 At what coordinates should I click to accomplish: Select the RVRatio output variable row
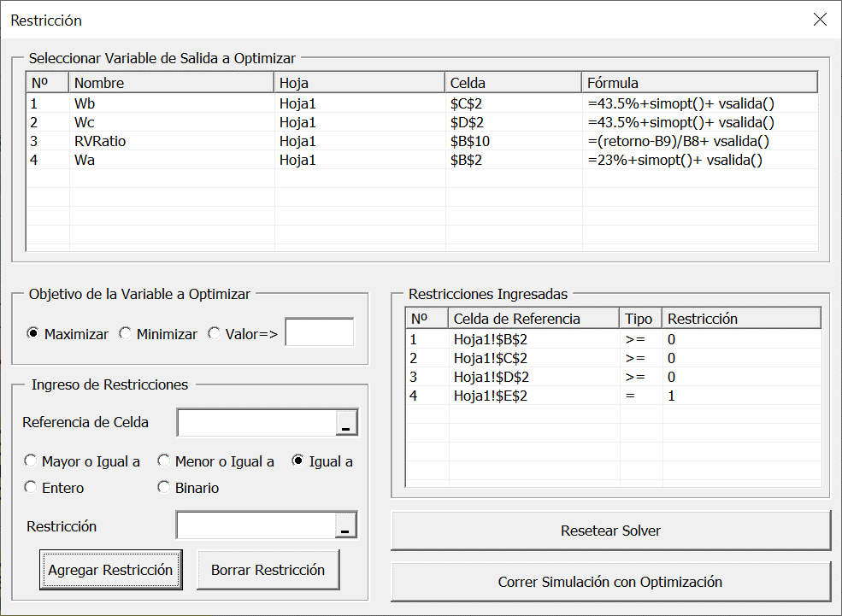[422, 141]
